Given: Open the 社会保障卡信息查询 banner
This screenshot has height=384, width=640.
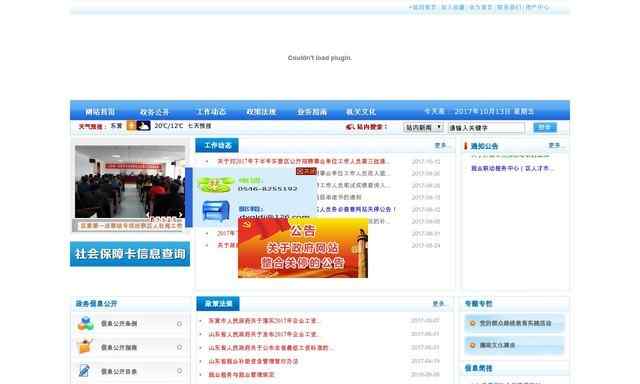Looking at the screenshot, I should click(x=130, y=254).
